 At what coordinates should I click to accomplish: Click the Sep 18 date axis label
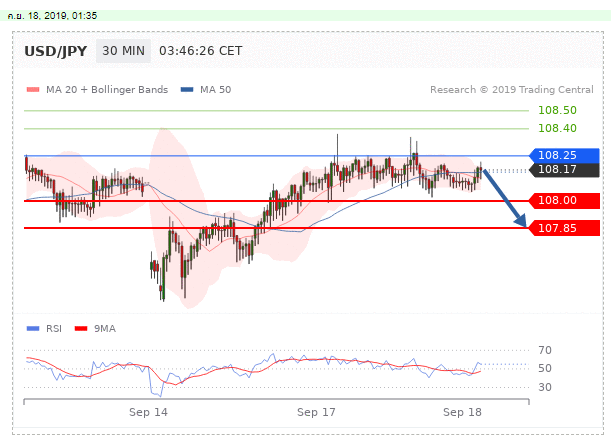pyautogui.click(x=462, y=412)
